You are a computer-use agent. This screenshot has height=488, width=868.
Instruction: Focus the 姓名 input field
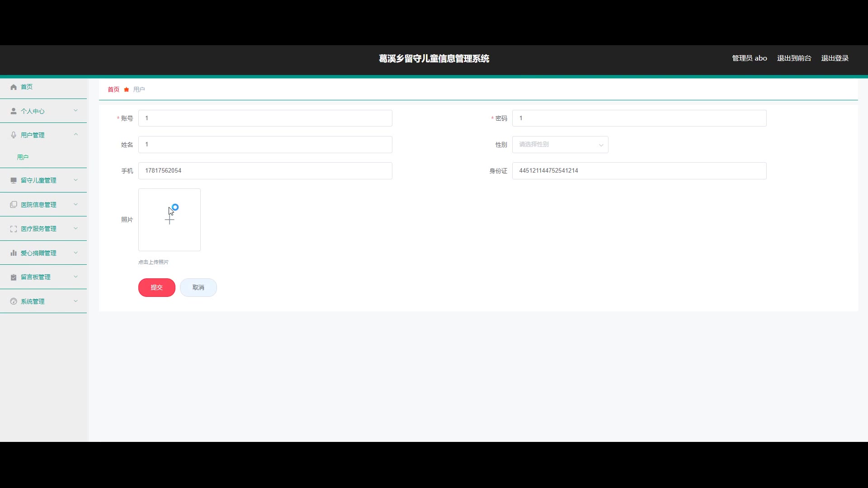pyautogui.click(x=265, y=145)
